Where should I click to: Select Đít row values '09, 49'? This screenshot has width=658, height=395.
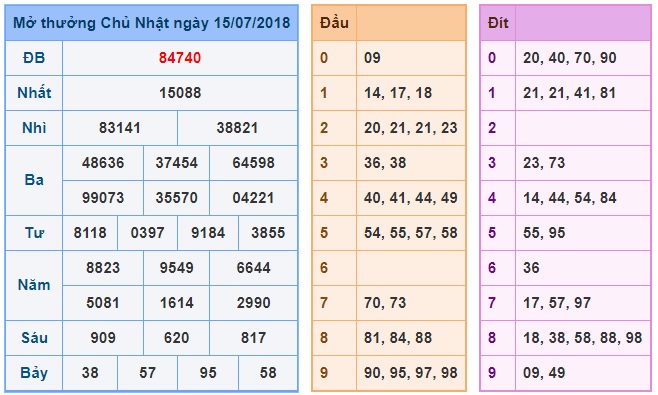pyautogui.click(x=544, y=373)
